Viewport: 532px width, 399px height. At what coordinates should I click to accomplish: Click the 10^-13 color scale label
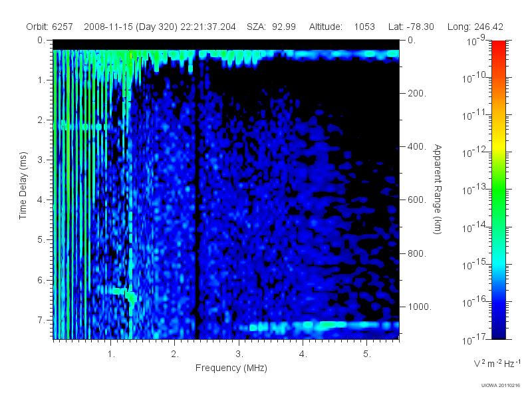(475, 190)
